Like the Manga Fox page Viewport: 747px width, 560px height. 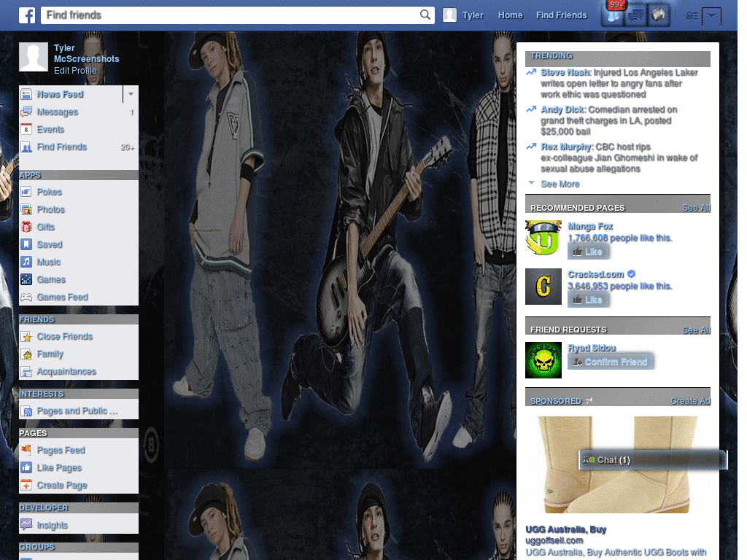[x=589, y=252]
